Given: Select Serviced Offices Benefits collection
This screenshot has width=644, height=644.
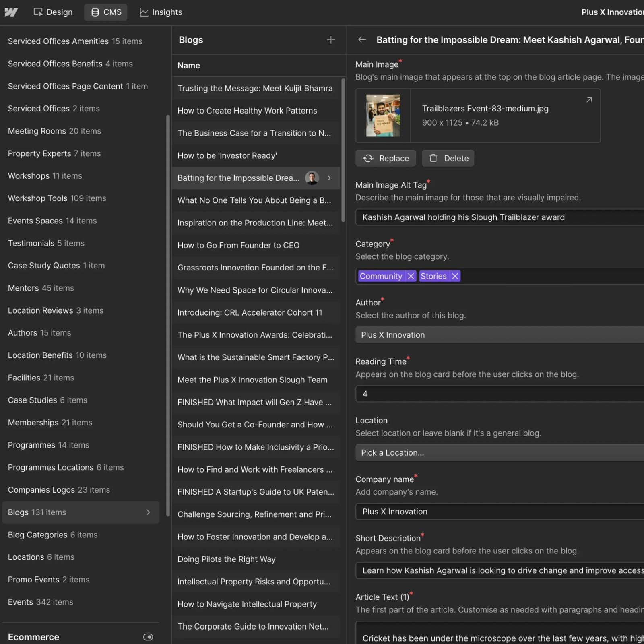Looking at the screenshot, I should (x=70, y=64).
